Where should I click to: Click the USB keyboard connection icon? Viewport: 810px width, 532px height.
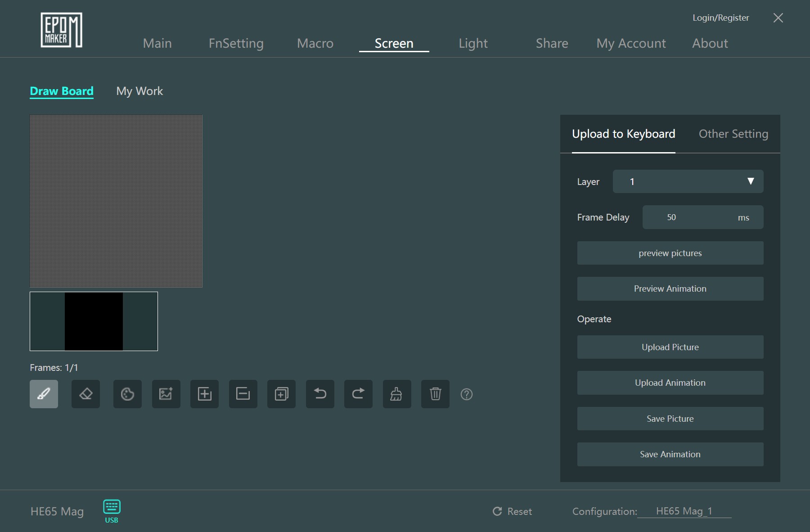pos(112,511)
